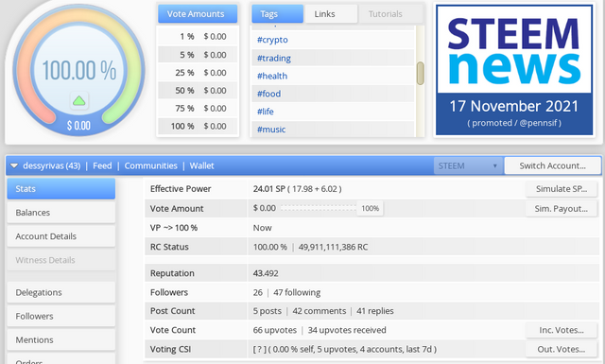Click the Out. Votes button

(561, 349)
